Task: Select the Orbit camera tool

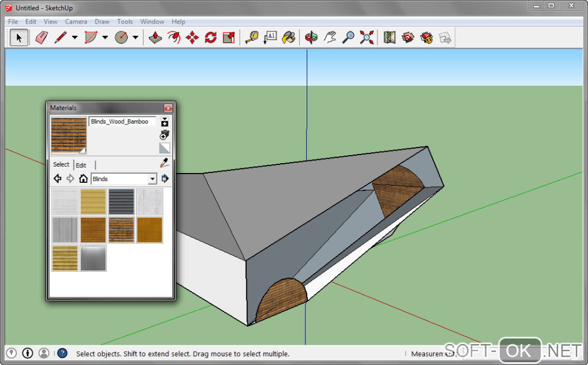Action: [x=311, y=38]
